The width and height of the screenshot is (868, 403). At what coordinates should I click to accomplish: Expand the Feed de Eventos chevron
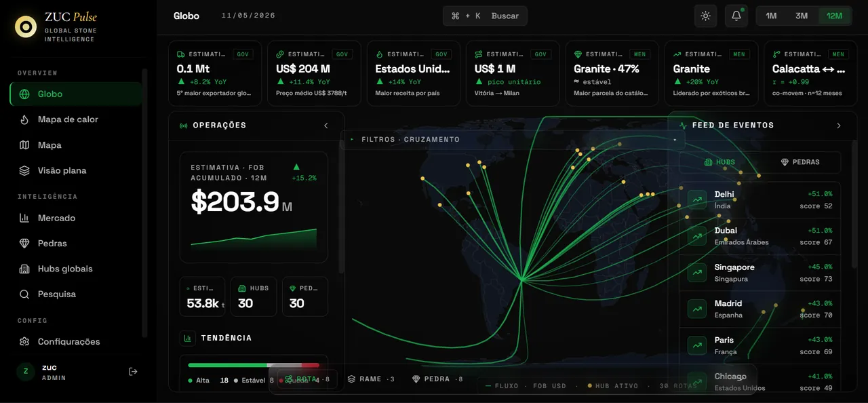click(x=839, y=126)
